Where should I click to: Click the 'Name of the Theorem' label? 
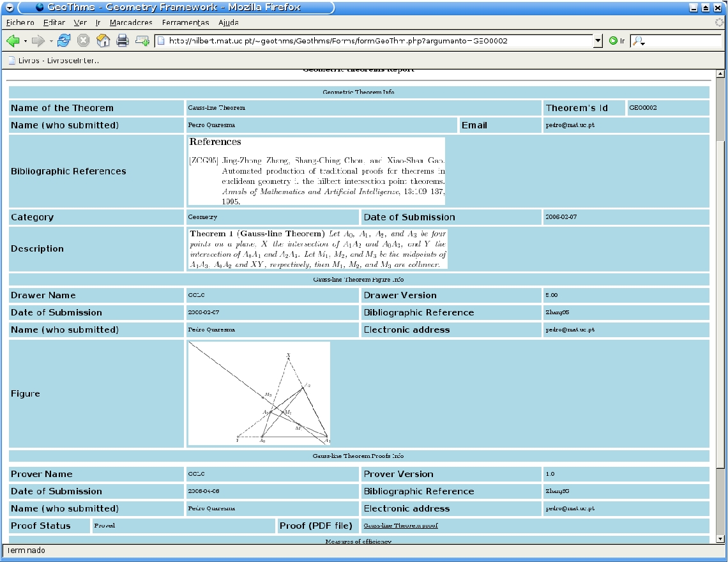point(62,108)
